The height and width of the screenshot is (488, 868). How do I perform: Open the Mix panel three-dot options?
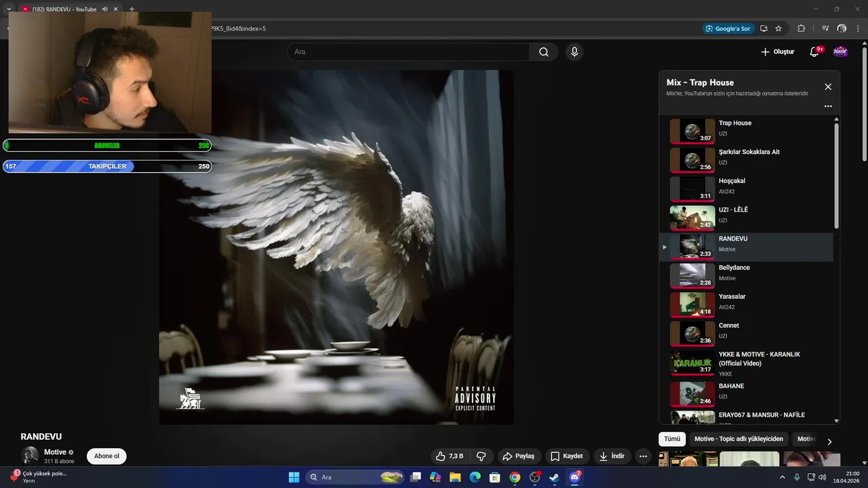pyautogui.click(x=828, y=106)
